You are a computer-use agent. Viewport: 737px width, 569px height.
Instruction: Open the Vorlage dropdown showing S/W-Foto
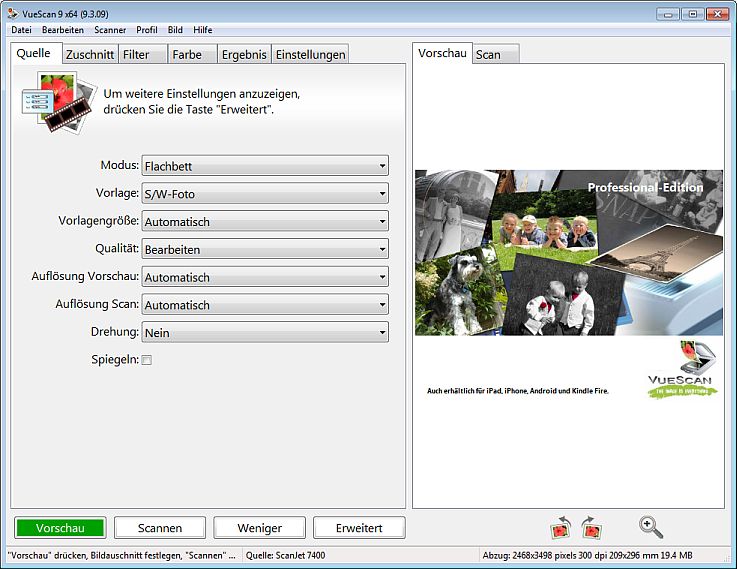(x=265, y=194)
